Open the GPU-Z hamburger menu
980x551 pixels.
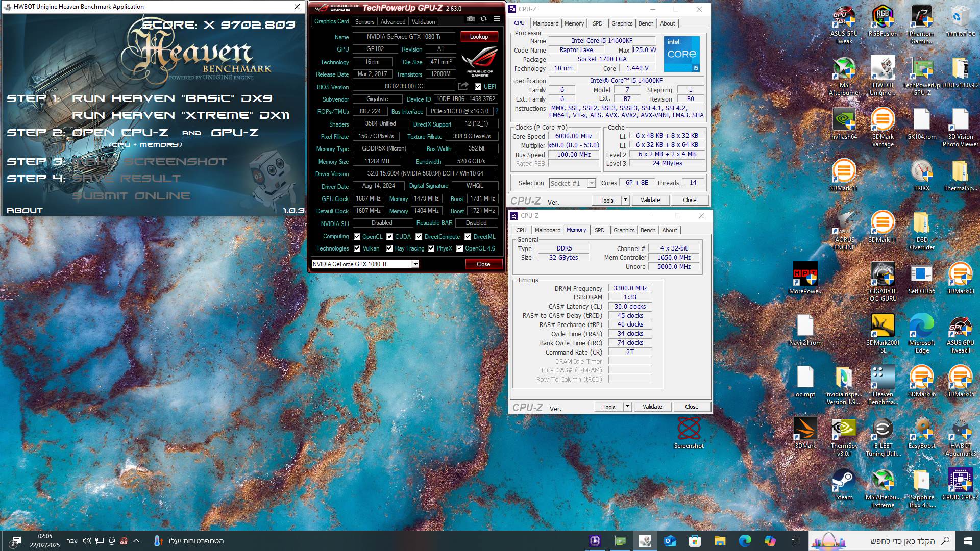(x=497, y=19)
